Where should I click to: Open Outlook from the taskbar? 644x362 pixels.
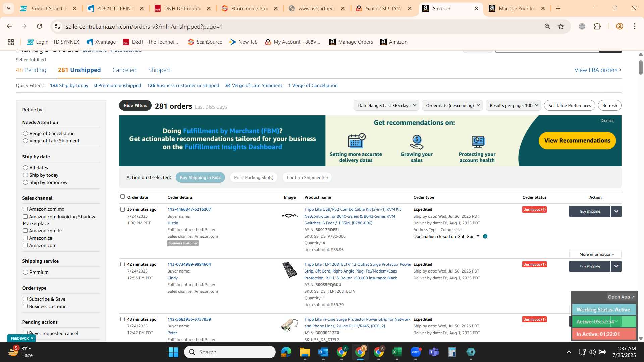coord(323,352)
